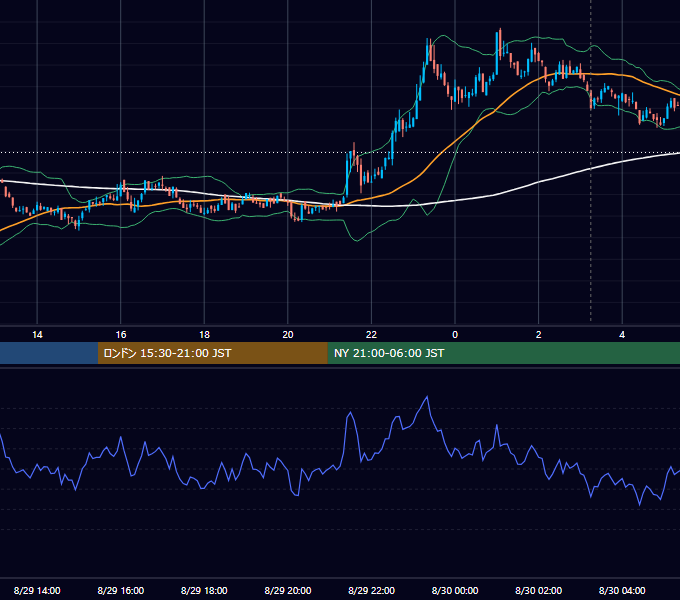Click the 20 hour label on upper axis
Image resolution: width=680 pixels, height=600 pixels.
pyautogui.click(x=288, y=335)
